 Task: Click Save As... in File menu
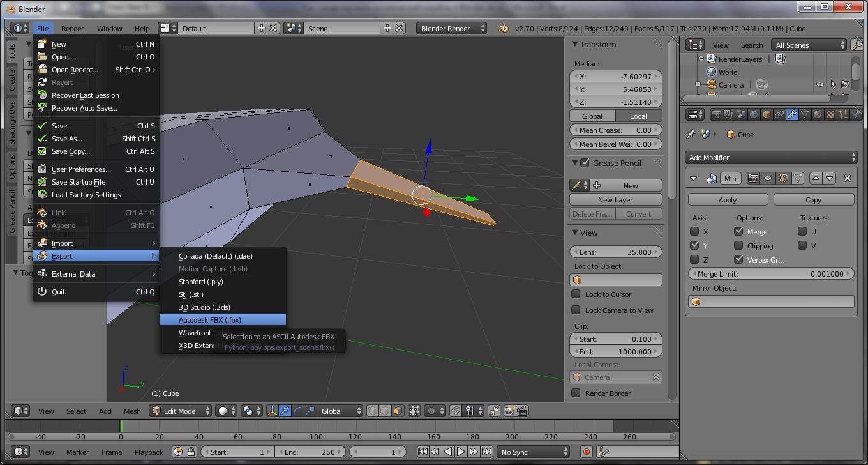[x=96, y=138]
